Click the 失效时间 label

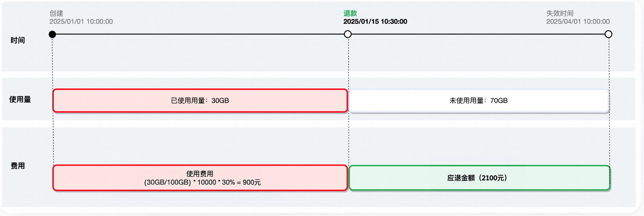tap(560, 13)
